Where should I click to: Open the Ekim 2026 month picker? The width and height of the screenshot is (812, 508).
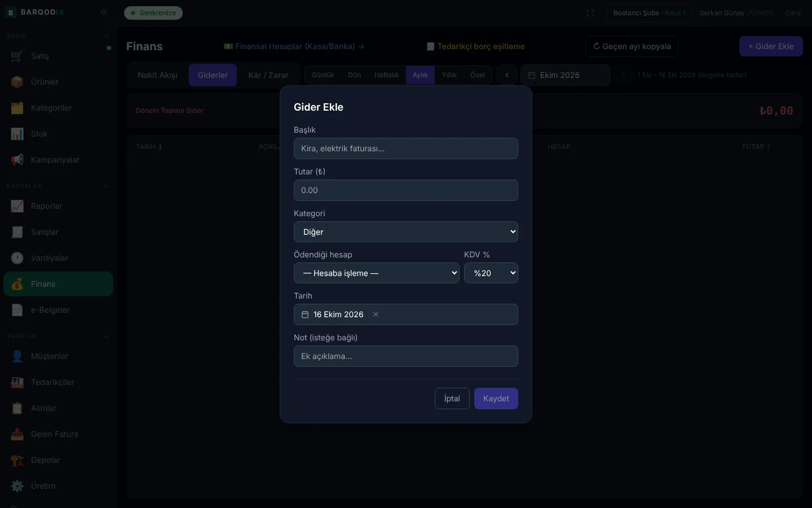pyautogui.click(x=566, y=75)
